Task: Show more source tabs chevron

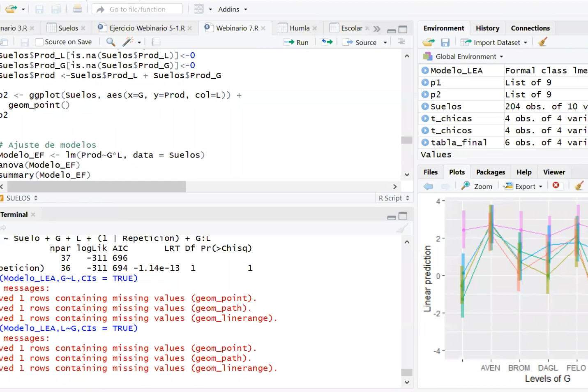Action: click(377, 29)
